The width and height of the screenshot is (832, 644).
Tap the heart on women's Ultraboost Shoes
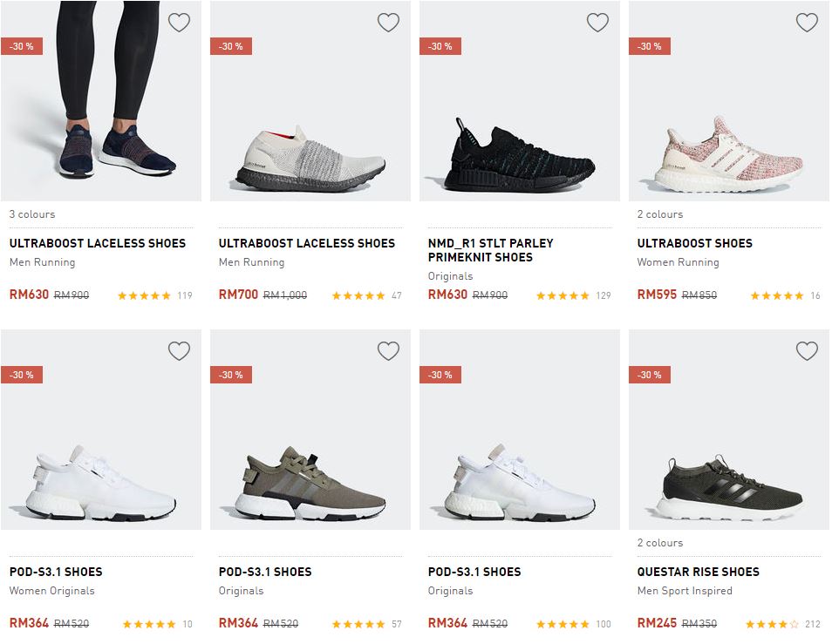(807, 23)
